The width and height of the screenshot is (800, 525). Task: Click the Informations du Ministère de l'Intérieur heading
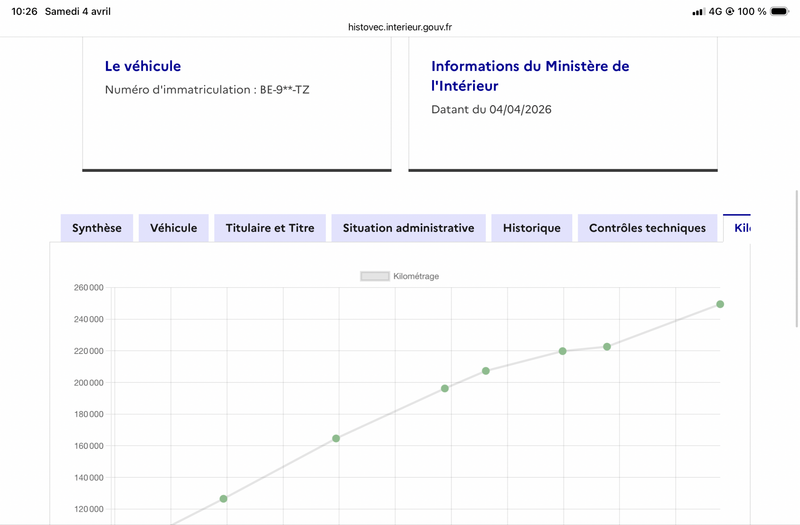[x=530, y=76]
